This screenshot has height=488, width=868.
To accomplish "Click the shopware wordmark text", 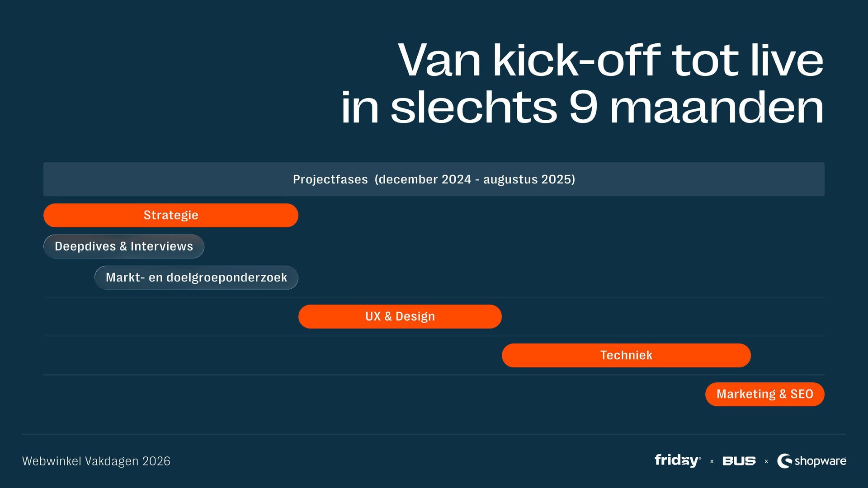I will coord(820,461).
